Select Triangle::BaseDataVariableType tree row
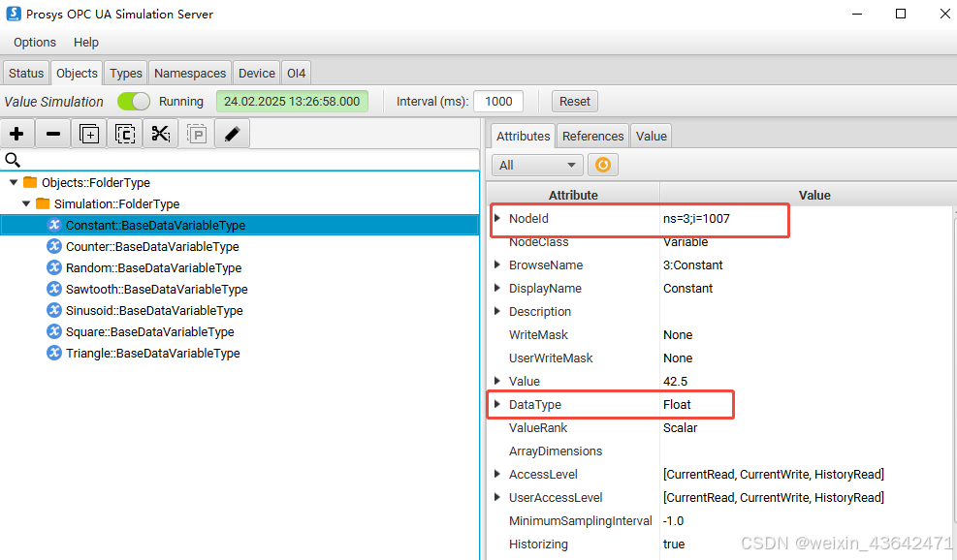The height and width of the screenshot is (560, 957). tap(239, 354)
